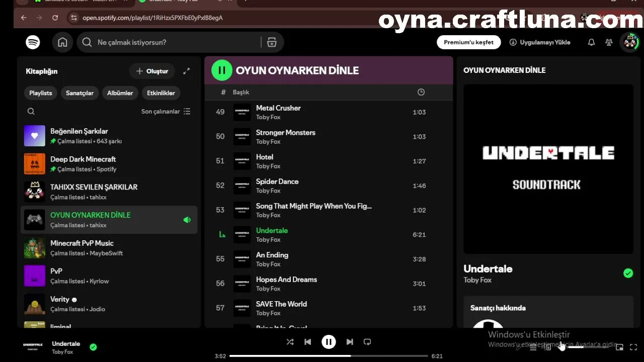Toggle saved checkmark next to player bar track
The image size is (644, 362).
(93, 347)
